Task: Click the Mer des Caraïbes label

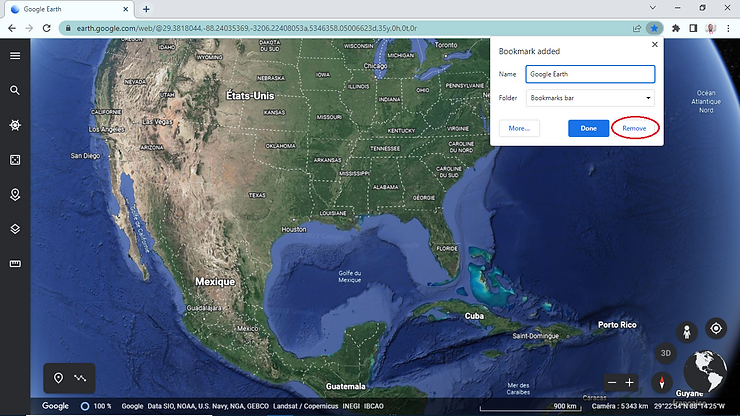Action: [518, 389]
